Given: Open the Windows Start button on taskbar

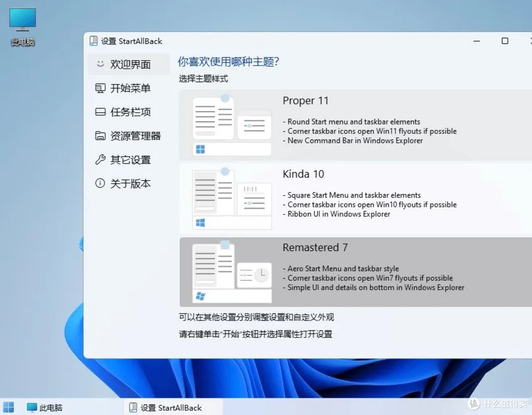Looking at the screenshot, I should 8,407.
